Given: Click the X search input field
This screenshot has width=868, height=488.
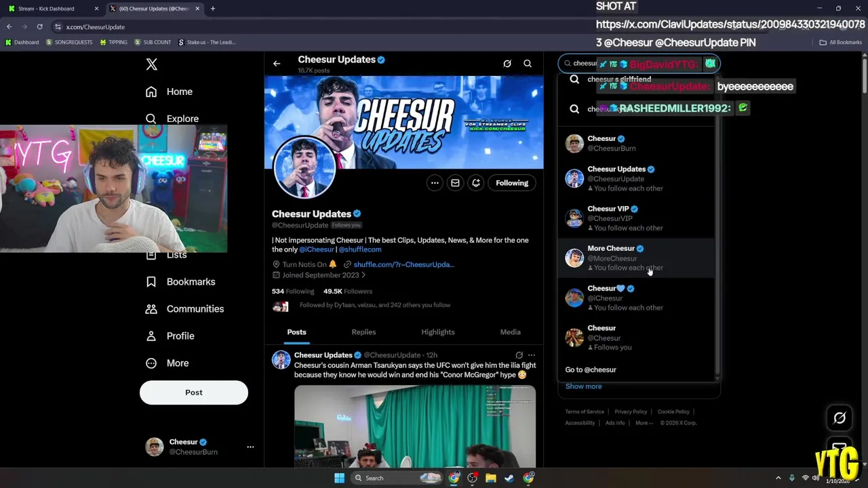Looking at the screenshot, I should coord(638,64).
